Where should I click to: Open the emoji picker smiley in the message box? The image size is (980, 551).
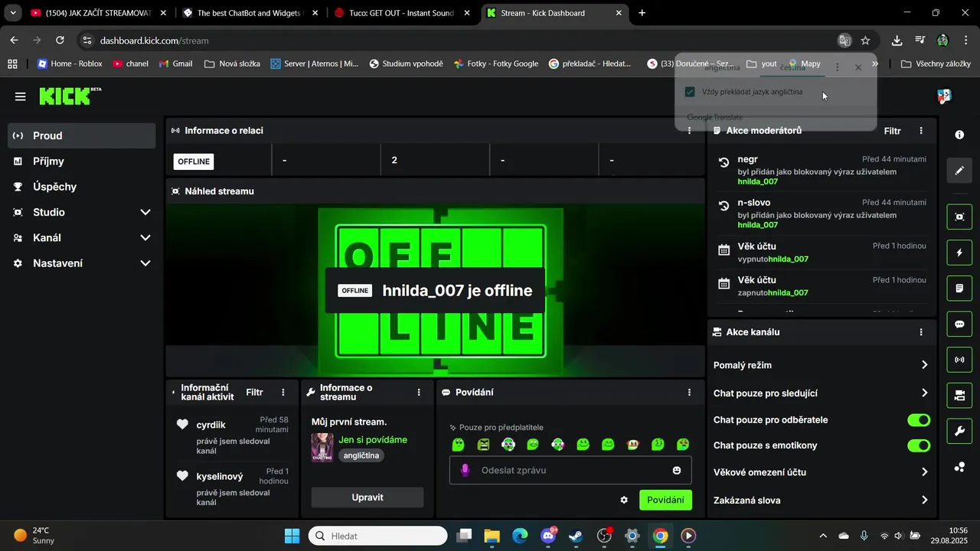pos(677,471)
